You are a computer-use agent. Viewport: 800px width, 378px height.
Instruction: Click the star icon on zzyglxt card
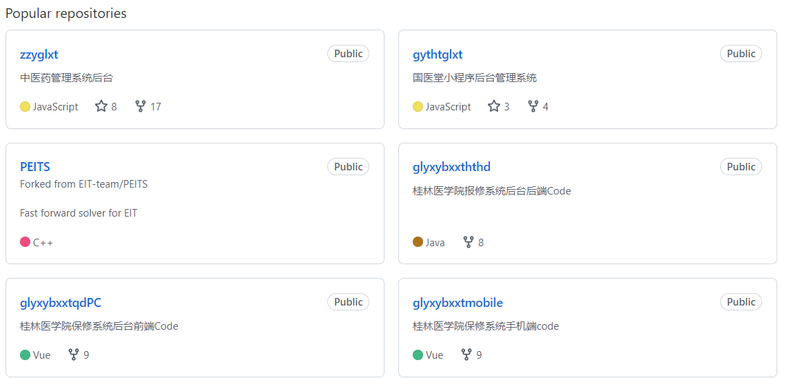(x=101, y=106)
